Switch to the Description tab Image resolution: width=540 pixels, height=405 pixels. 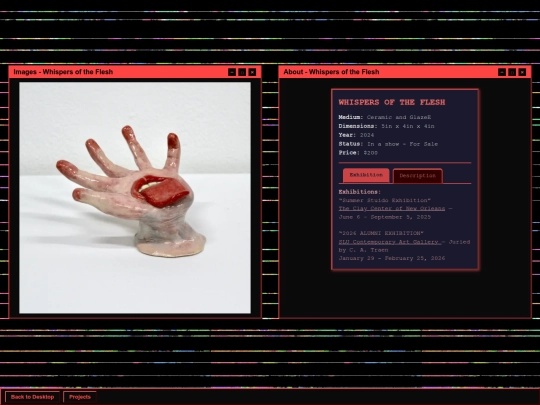click(417, 176)
